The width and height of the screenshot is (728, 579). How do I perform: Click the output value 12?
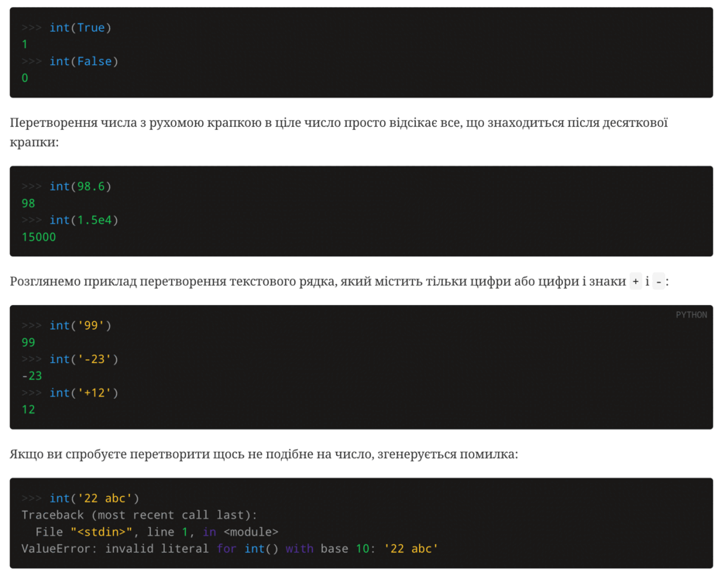[29, 409]
